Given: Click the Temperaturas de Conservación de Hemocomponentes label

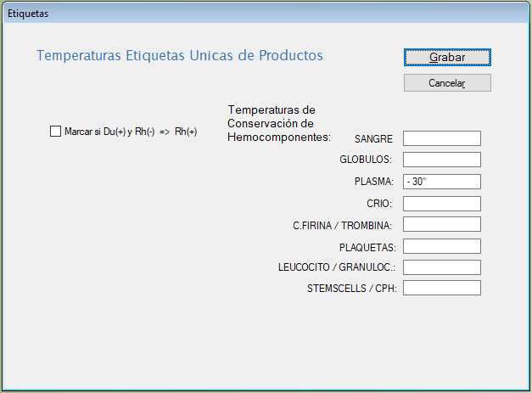Looking at the screenshot, I should tap(278, 124).
